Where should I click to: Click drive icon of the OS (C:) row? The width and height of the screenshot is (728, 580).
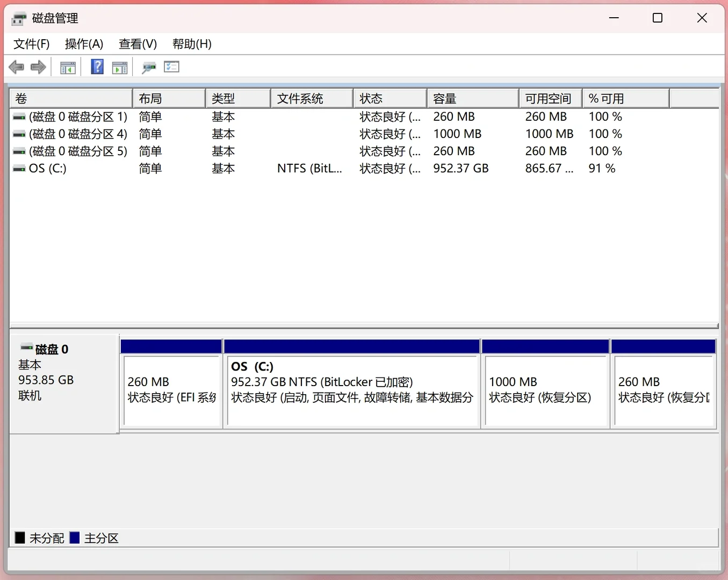point(19,169)
